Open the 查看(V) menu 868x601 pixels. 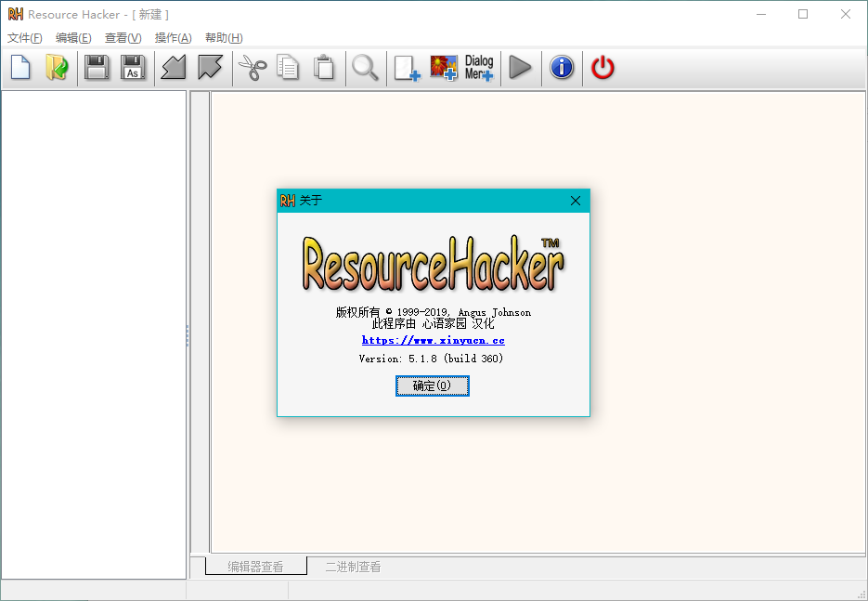coord(123,38)
